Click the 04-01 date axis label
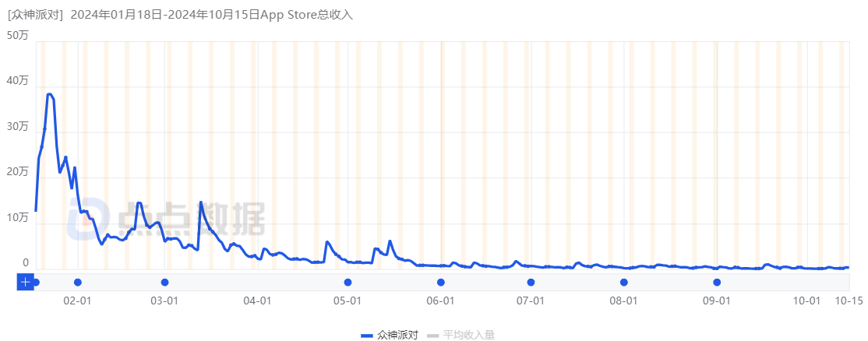The image size is (868, 341). coord(256,300)
